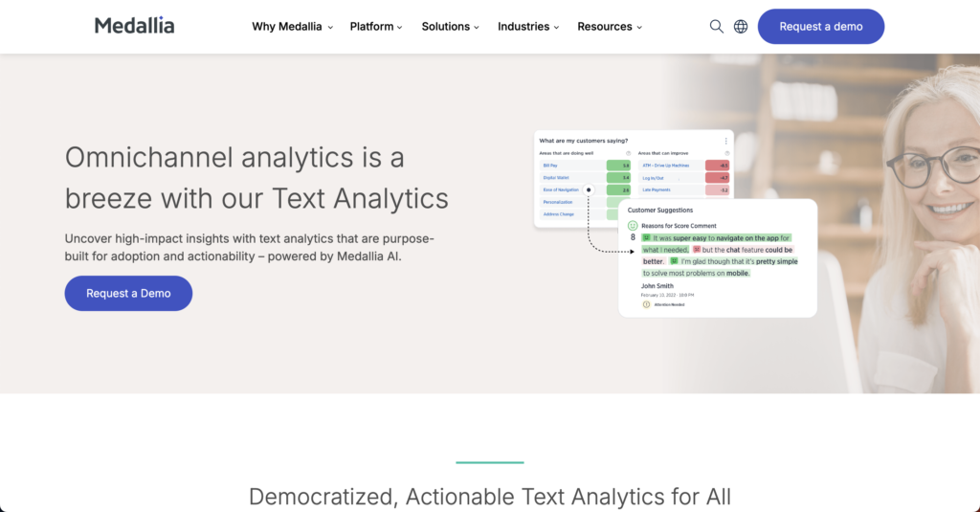Open the Resources menu item
The height and width of the screenshot is (512, 980).
coord(610,27)
